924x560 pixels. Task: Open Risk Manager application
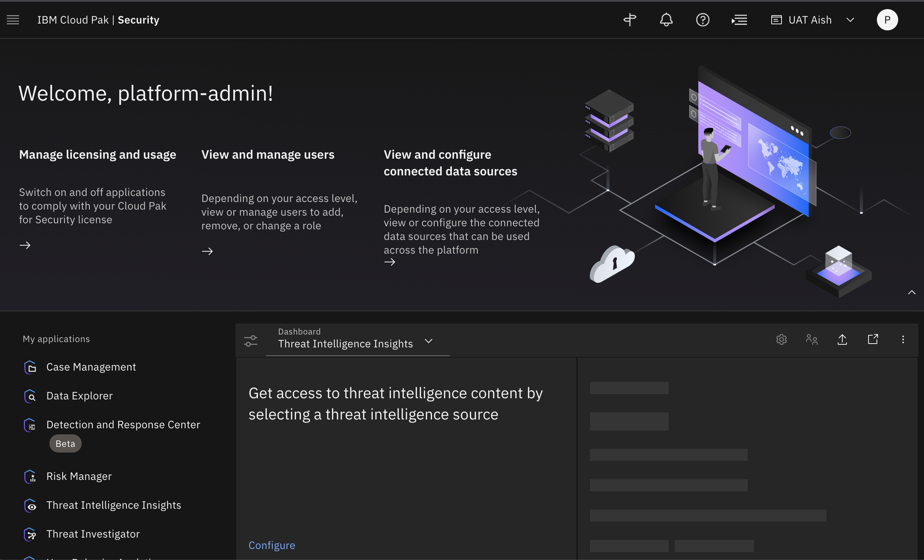pyautogui.click(x=79, y=476)
